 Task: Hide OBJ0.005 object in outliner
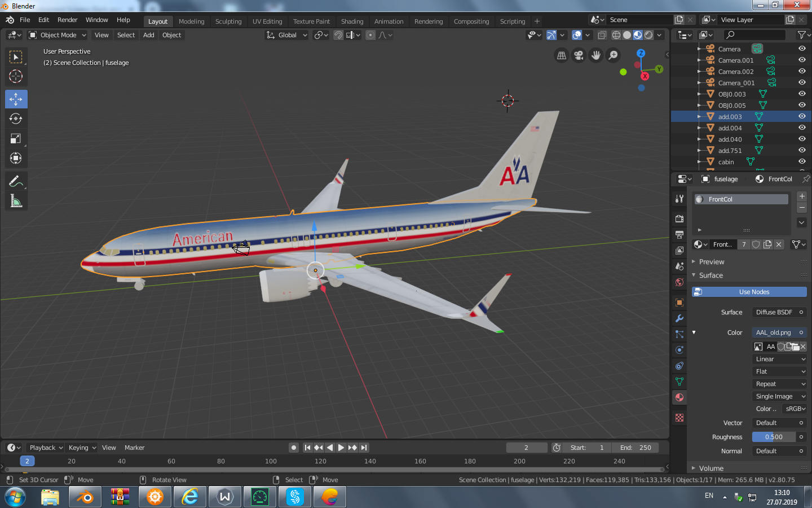802,105
